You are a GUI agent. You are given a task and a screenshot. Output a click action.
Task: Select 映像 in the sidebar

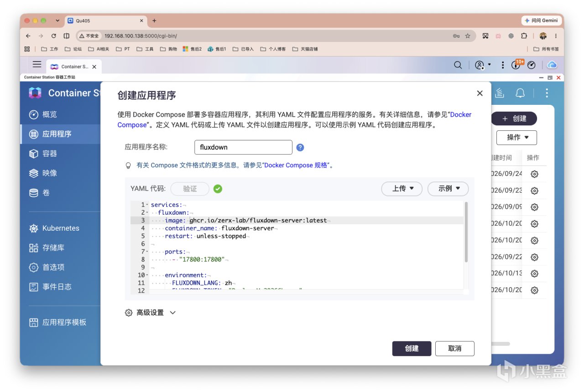[60, 173]
